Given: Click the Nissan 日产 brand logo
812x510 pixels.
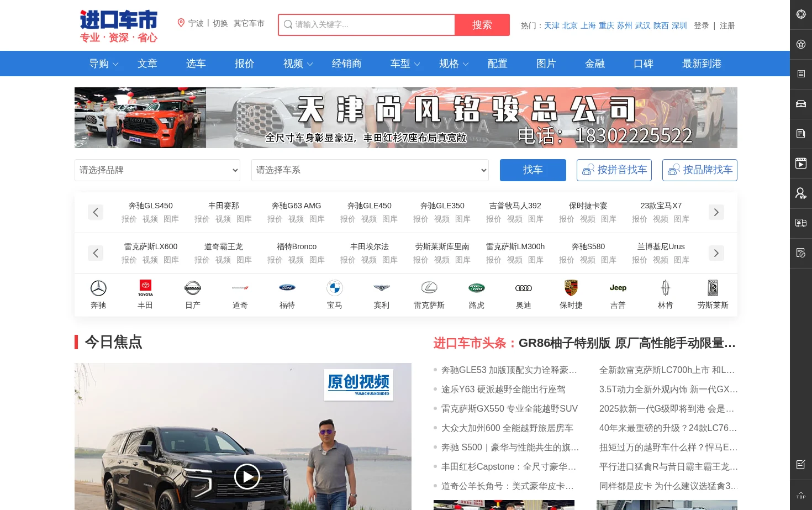Looking at the screenshot, I should [193, 288].
